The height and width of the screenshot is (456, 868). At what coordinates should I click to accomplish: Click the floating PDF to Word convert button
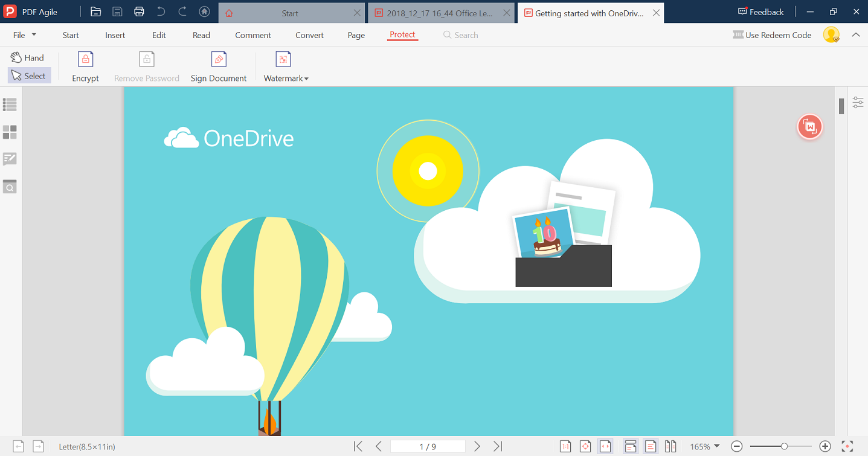point(810,127)
